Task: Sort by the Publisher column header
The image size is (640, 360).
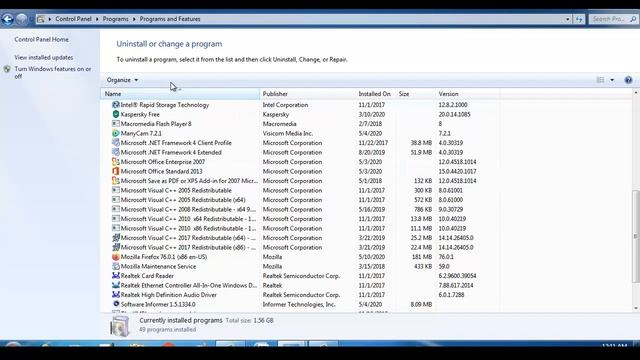Action: [x=307, y=94]
